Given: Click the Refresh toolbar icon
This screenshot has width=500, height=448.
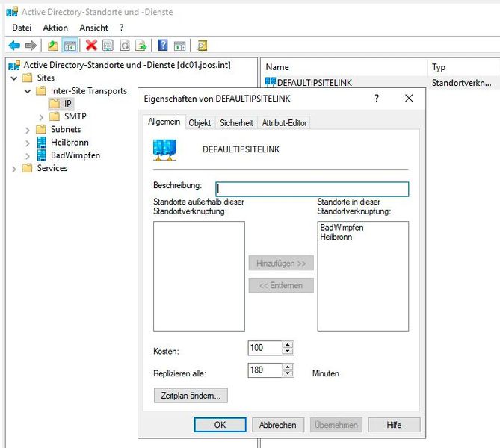Looking at the screenshot, I should (x=125, y=46).
